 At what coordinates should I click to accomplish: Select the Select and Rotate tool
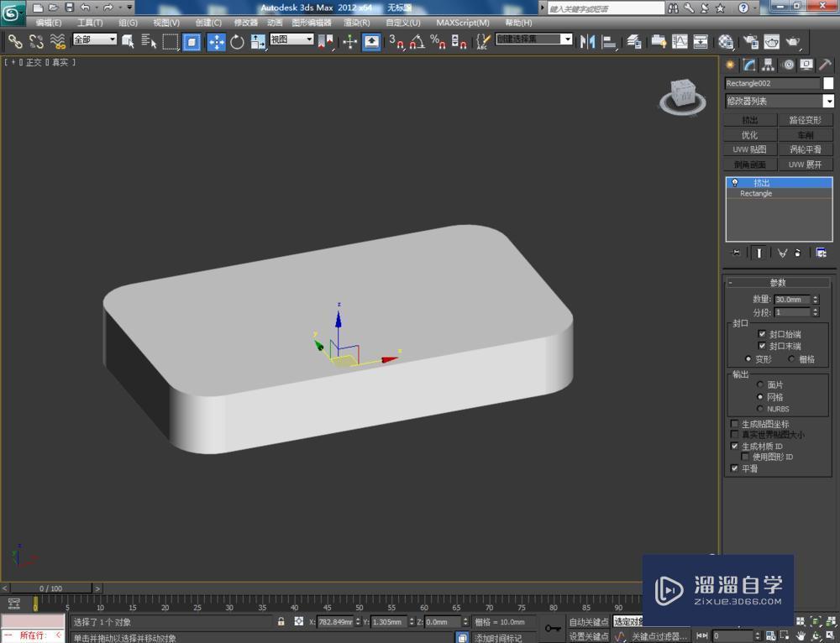pos(238,41)
